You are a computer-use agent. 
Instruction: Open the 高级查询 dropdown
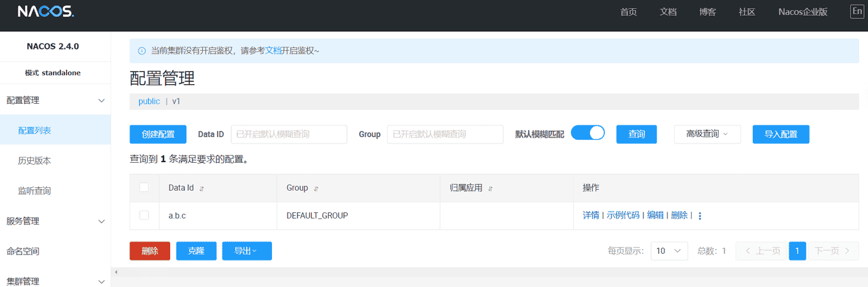[x=707, y=134]
